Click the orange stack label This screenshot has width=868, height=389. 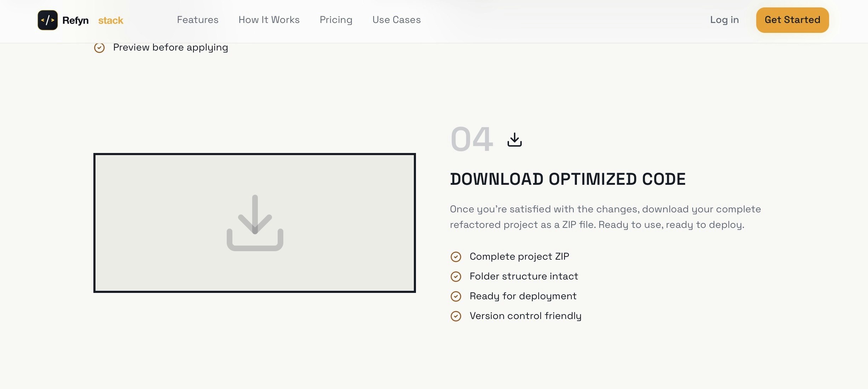111,20
